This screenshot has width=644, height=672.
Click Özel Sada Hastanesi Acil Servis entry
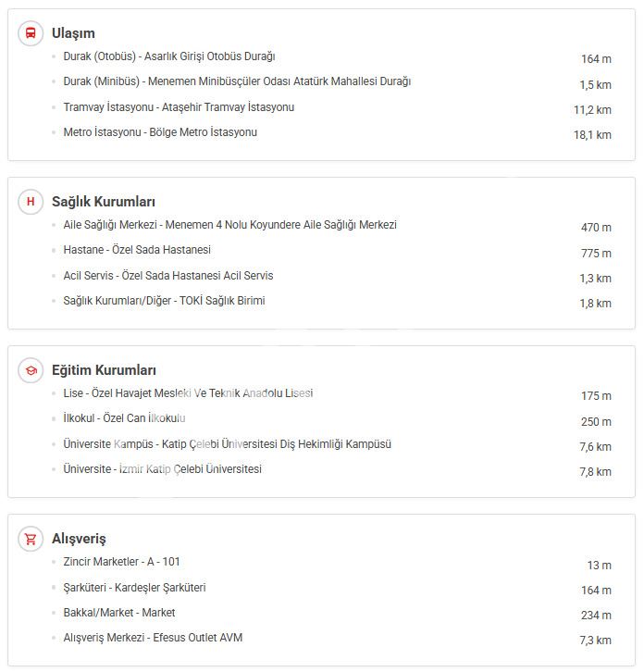168,276
